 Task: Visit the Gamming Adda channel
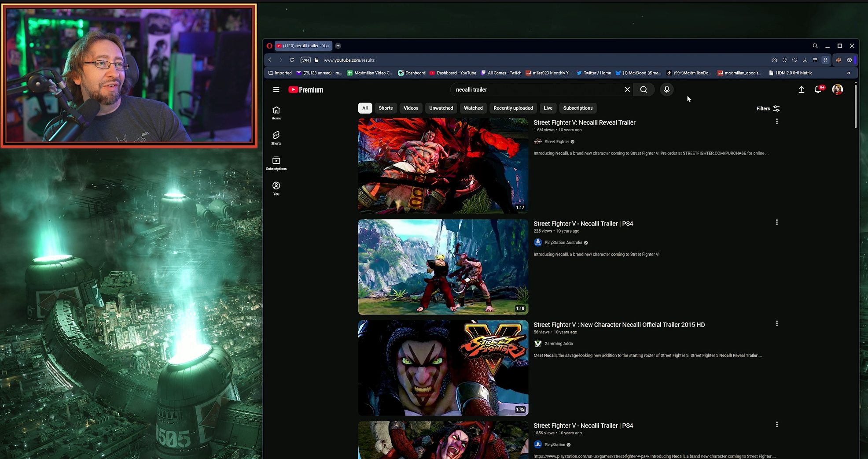[559, 344]
